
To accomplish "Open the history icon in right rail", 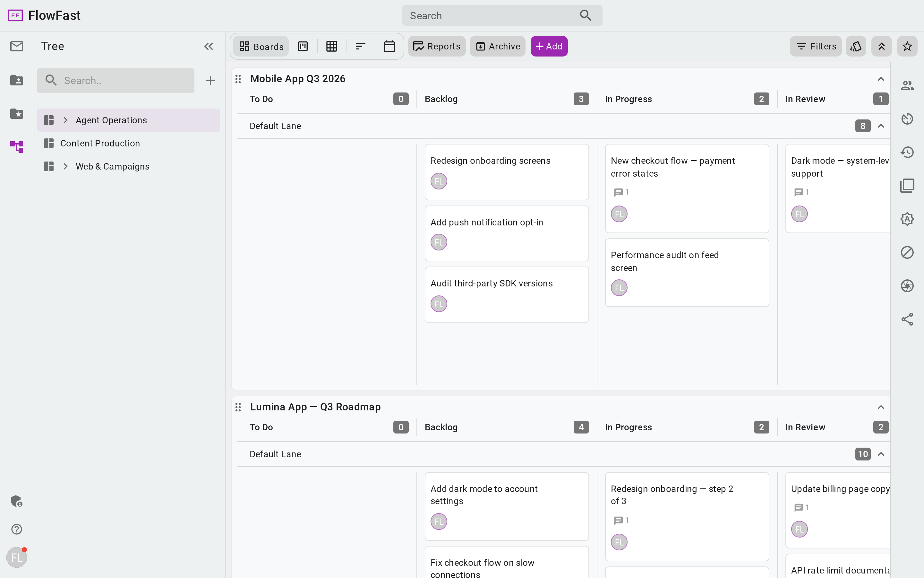I will [907, 152].
